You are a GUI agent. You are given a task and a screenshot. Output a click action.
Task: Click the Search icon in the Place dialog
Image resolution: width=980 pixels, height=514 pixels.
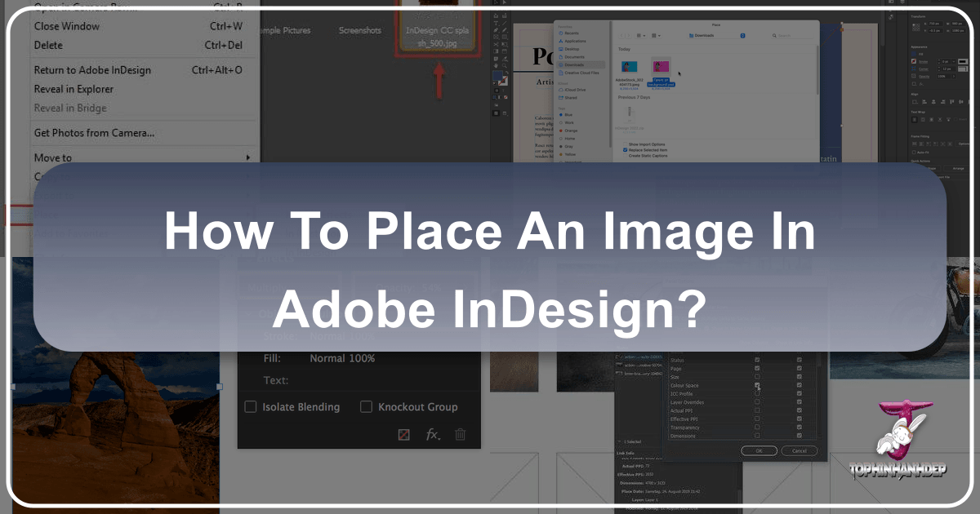pos(774,36)
